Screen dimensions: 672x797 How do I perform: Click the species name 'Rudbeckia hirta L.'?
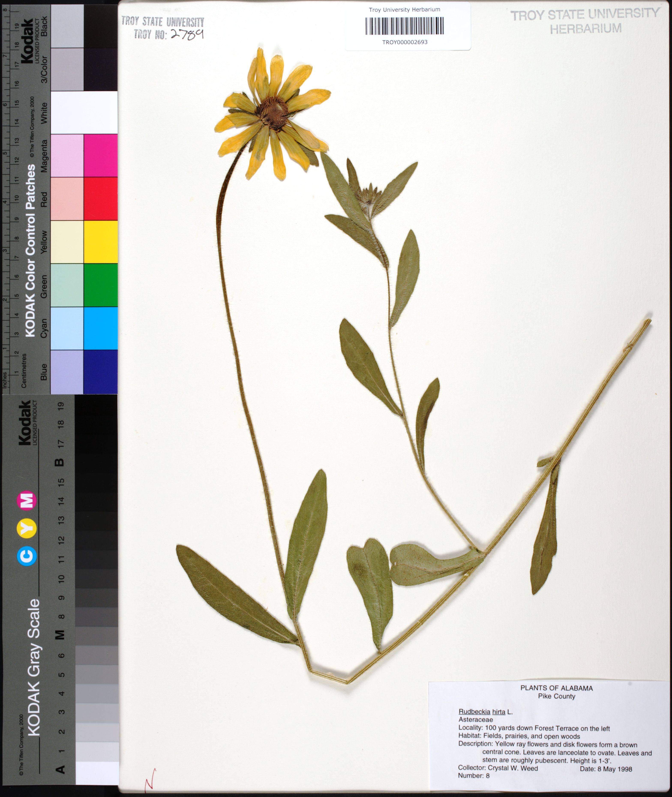[486, 711]
